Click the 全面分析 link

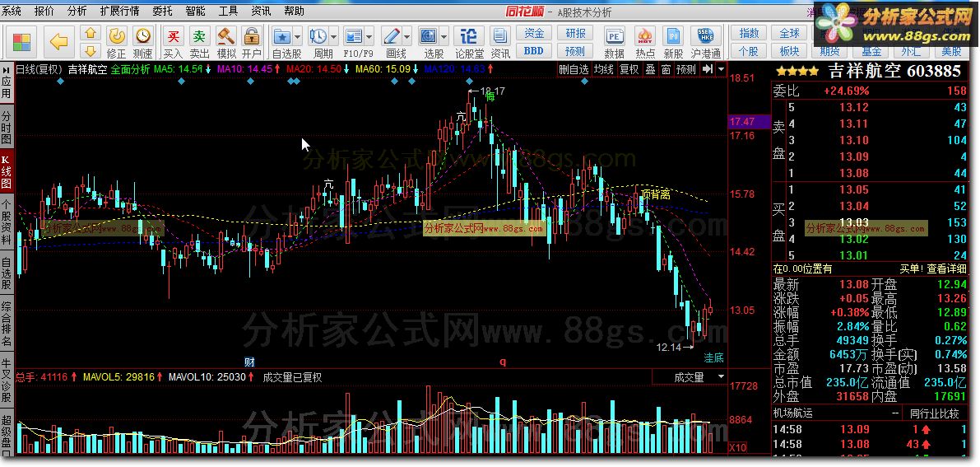coord(130,69)
